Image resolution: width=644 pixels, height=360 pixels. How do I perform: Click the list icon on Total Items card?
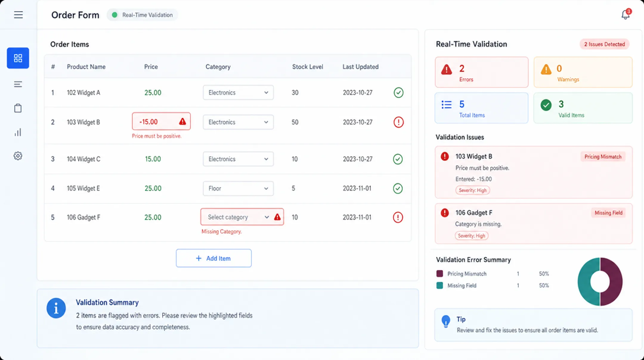pos(446,105)
